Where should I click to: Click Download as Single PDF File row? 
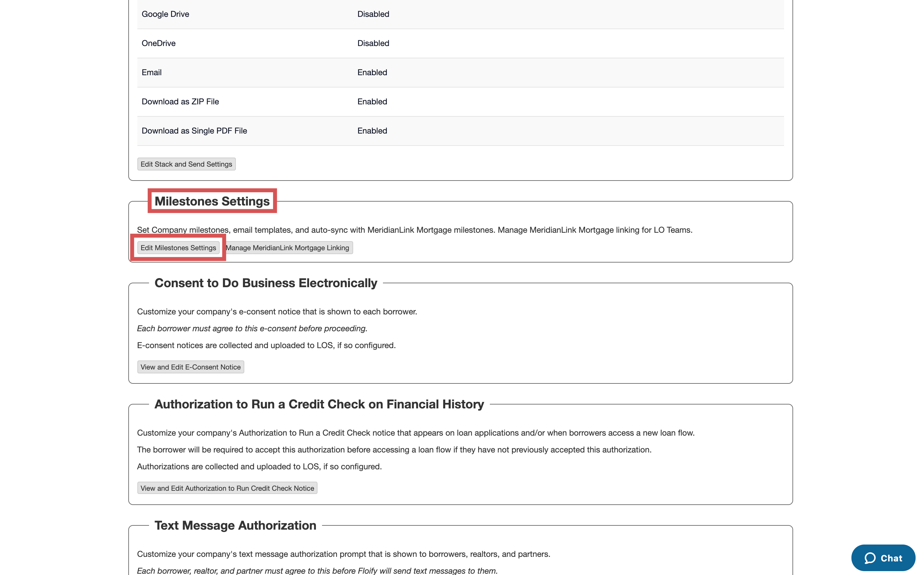(194, 131)
